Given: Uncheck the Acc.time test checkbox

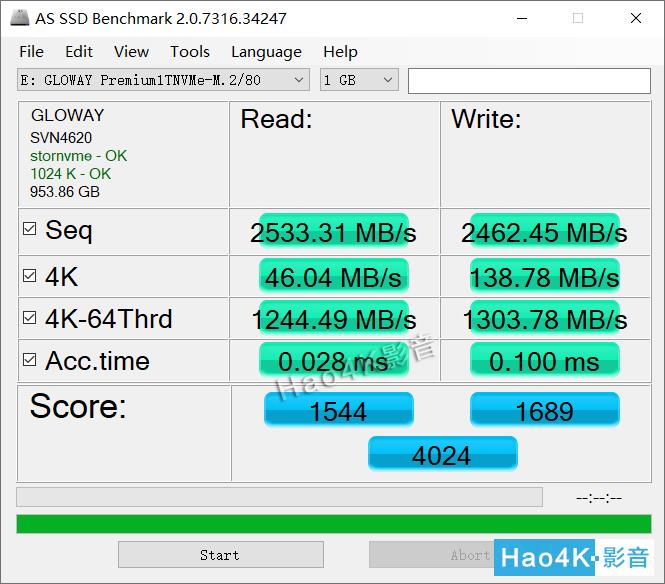Looking at the screenshot, I should (x=30, y=360).
